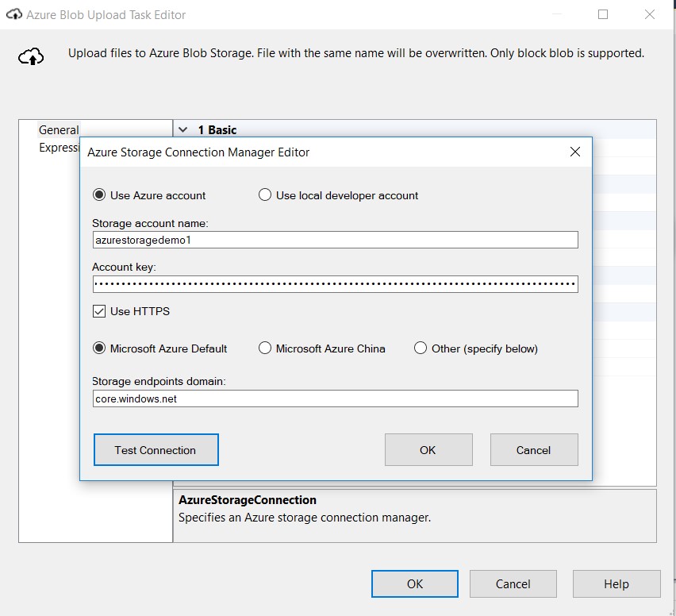The height and width of the screenshot is (616, 676).
Task: Choose Microsoft Azure Default endpoint
Action: coord(99,348)
